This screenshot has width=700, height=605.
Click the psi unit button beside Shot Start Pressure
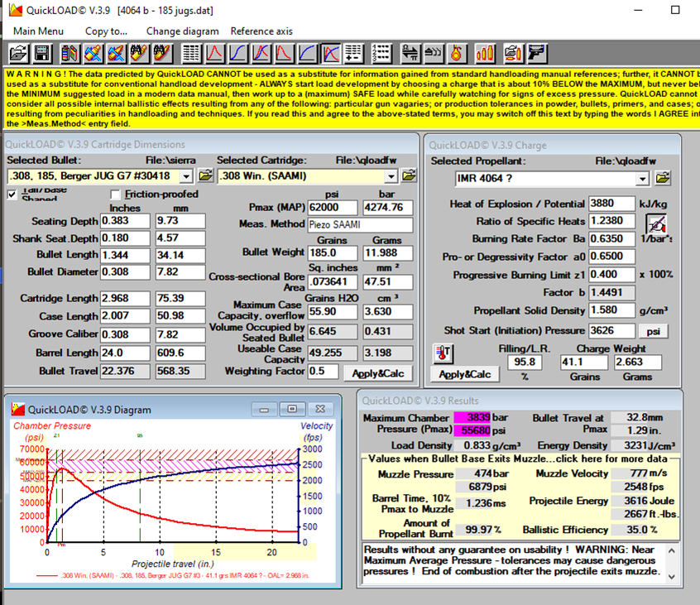653,331
